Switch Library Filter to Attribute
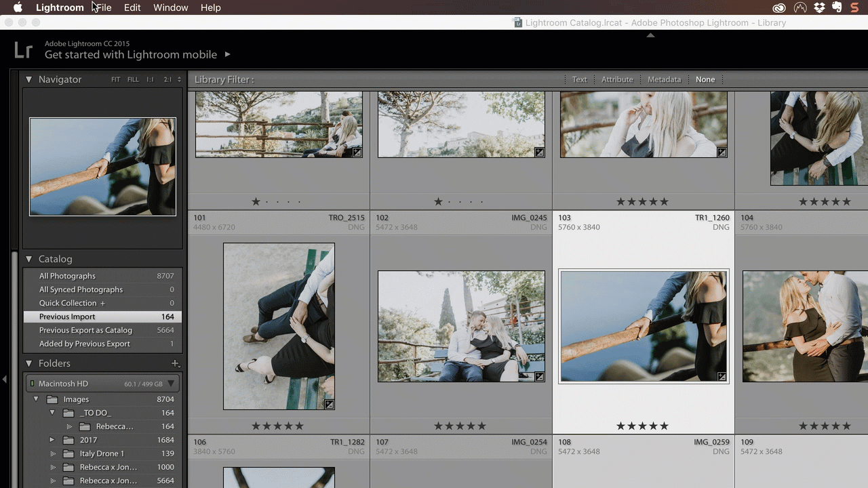This screenshot has height=488, width=868. [x=617, y=79]
